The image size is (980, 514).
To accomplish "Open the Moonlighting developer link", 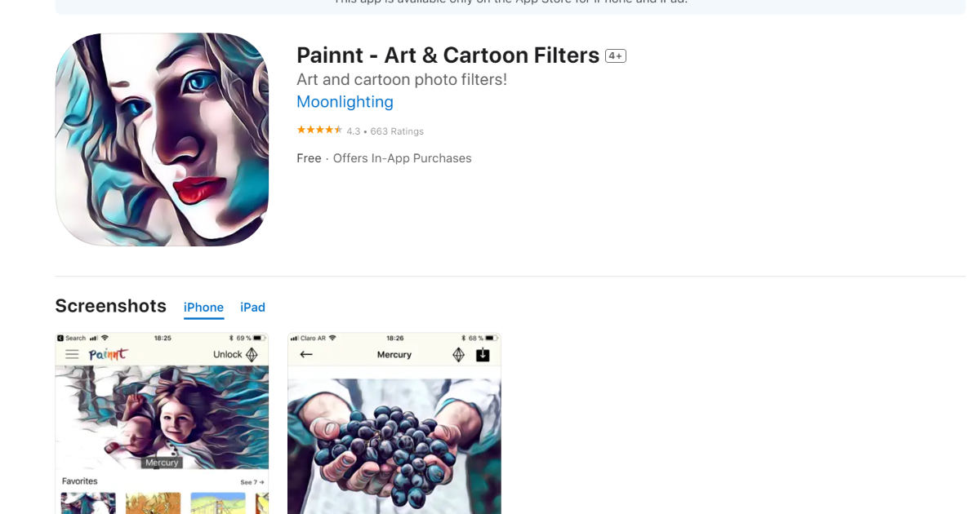I will click(x=345, y=102).
